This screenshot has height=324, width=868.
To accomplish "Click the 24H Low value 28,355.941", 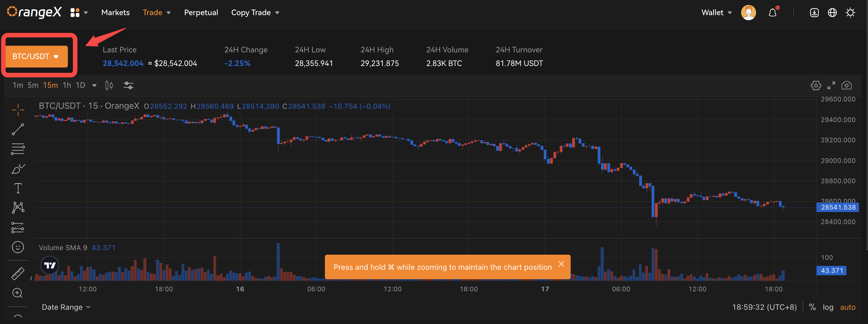I will point(314,63).
